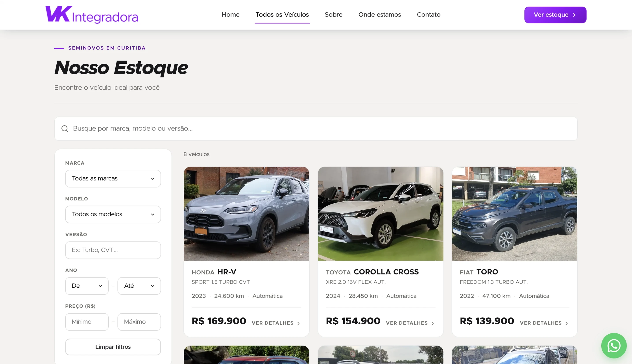Click arrow beside Toro Ver Detalhes
The height and width of the screenshot is (364, 632).
566,323
